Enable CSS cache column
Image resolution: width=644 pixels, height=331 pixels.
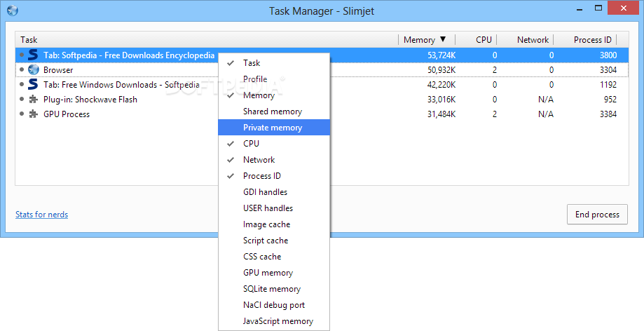[274, 257]
